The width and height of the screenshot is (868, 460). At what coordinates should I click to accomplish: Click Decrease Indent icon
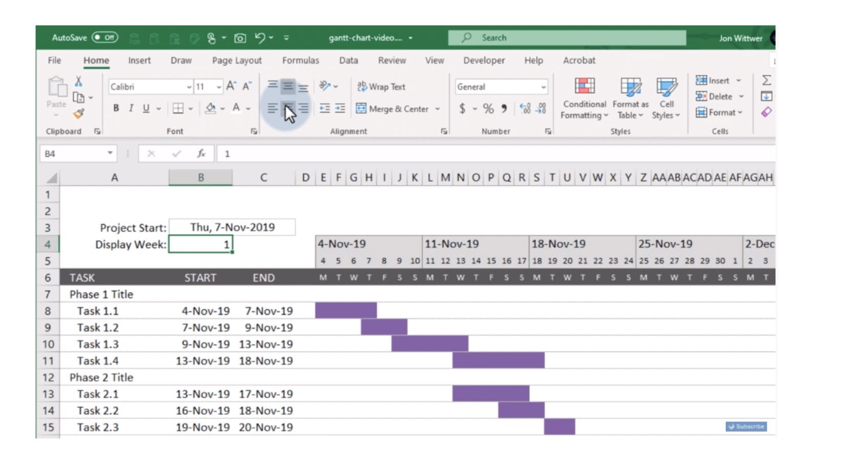pyautogui.click(x=325, y=108)
